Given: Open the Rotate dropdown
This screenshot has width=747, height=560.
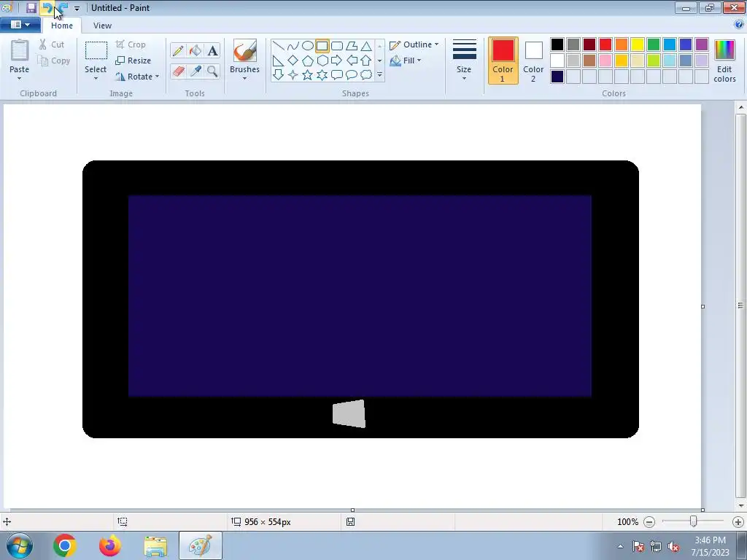Looking at the screenshot, I should coord(137,76).
